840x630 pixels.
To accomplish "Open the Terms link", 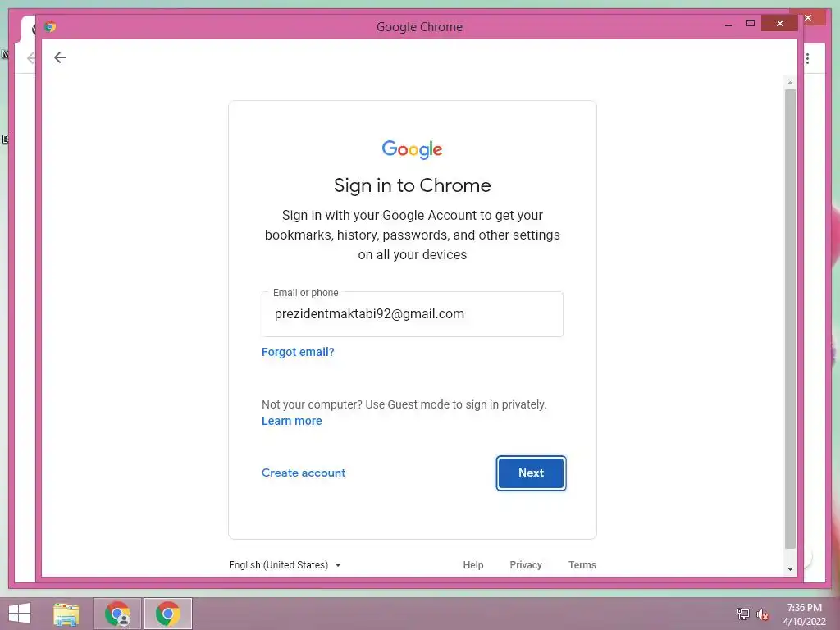I will [x=582, y=565].
